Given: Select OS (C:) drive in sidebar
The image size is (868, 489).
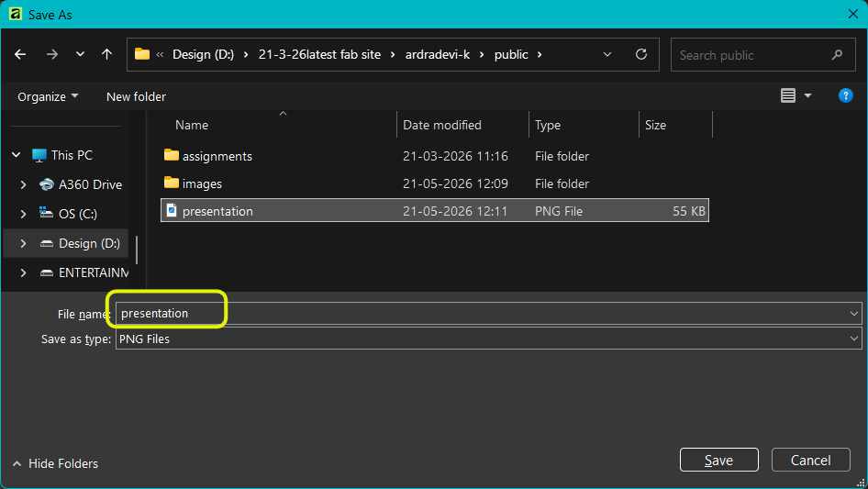Looking at the screenshot, I should click(78, 214).
